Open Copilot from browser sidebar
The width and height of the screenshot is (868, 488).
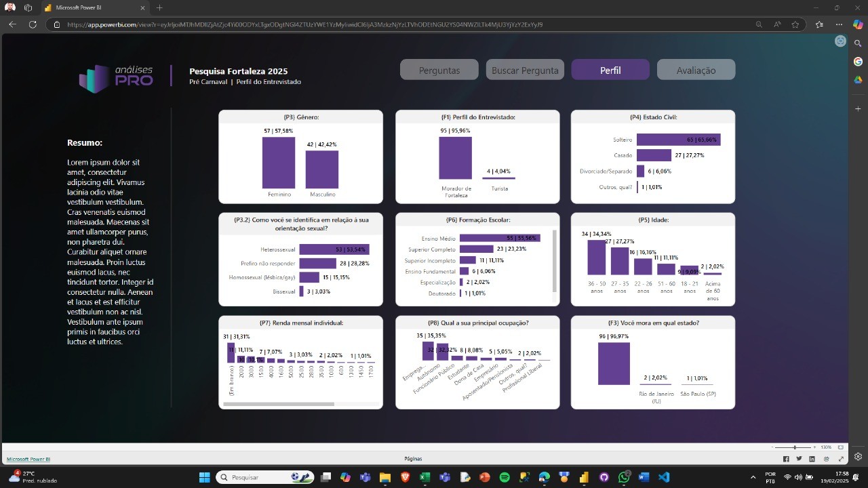pyautogui.click(x=858, y=24)
